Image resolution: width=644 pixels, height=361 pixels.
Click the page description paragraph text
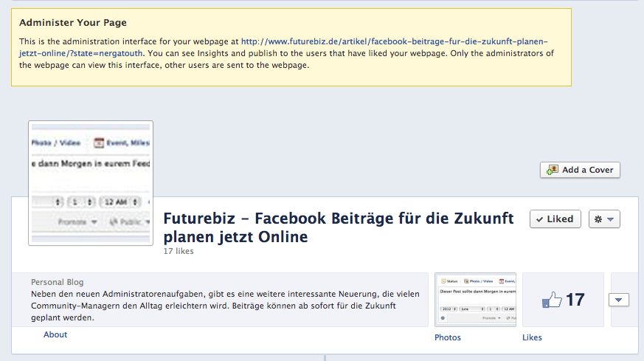225,306
